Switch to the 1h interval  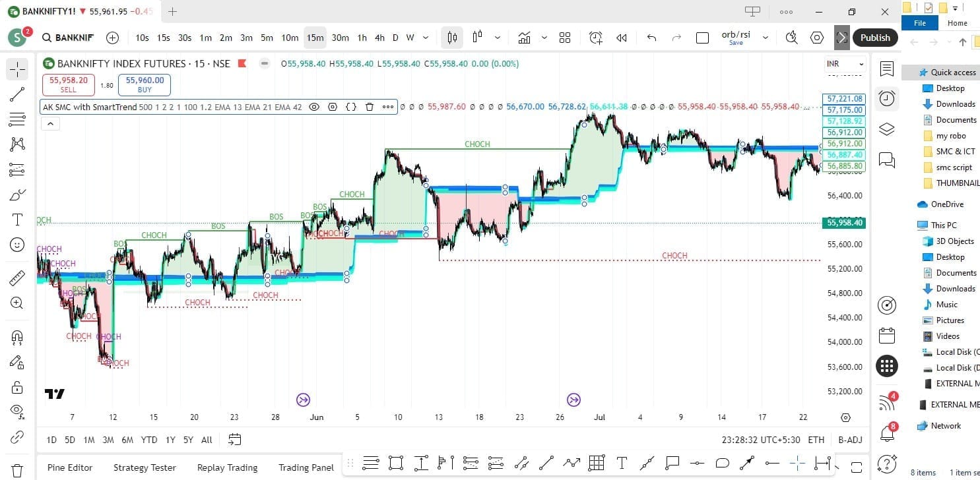(362, 38)
